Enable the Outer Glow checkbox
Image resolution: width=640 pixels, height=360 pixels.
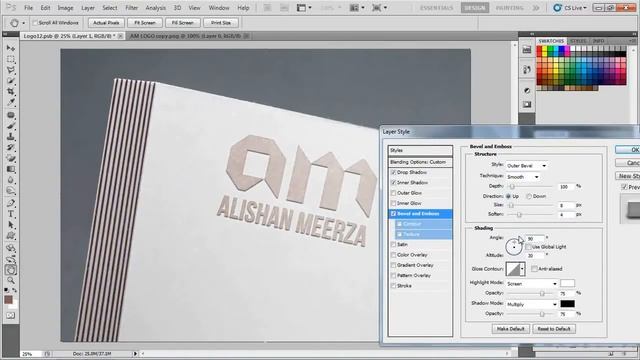pos(393,193)
